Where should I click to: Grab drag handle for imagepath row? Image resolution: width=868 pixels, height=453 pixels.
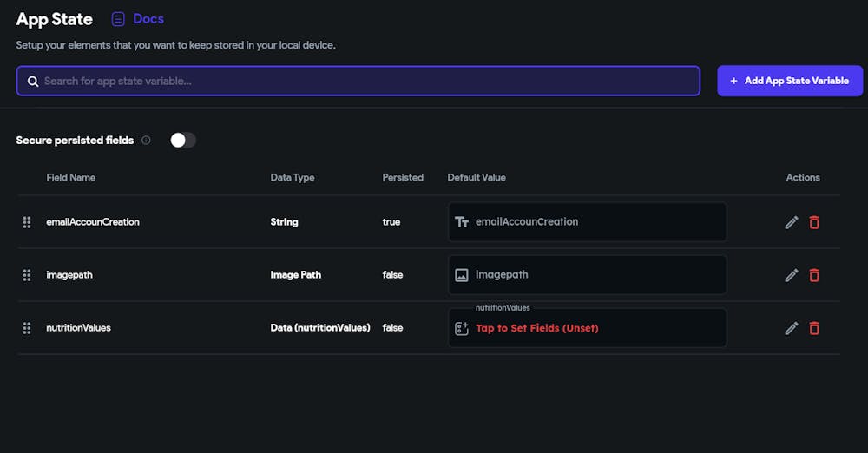point(27,275)
